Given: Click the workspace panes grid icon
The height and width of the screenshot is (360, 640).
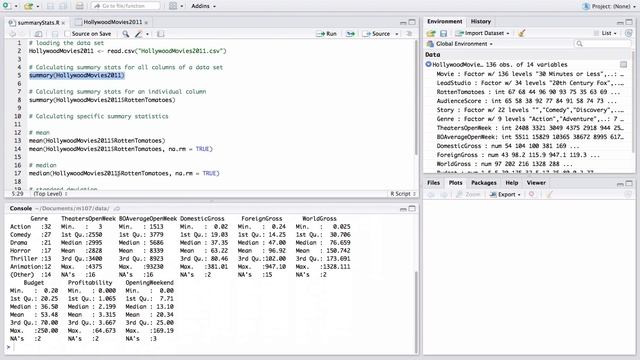Looking at the screenshot, I should point(173,6).
